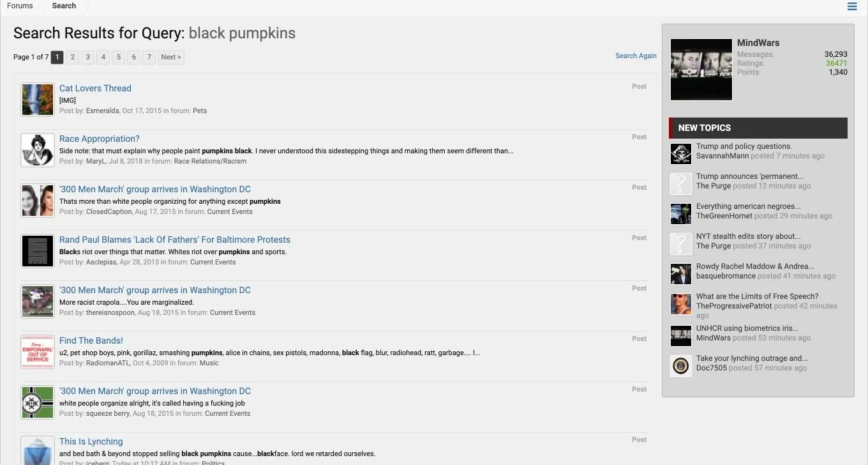Image resolution: width=868 pixels, height=465 pixels.
Task: Open MindWars profile picture in sidebar
Action: pos(701,70)
